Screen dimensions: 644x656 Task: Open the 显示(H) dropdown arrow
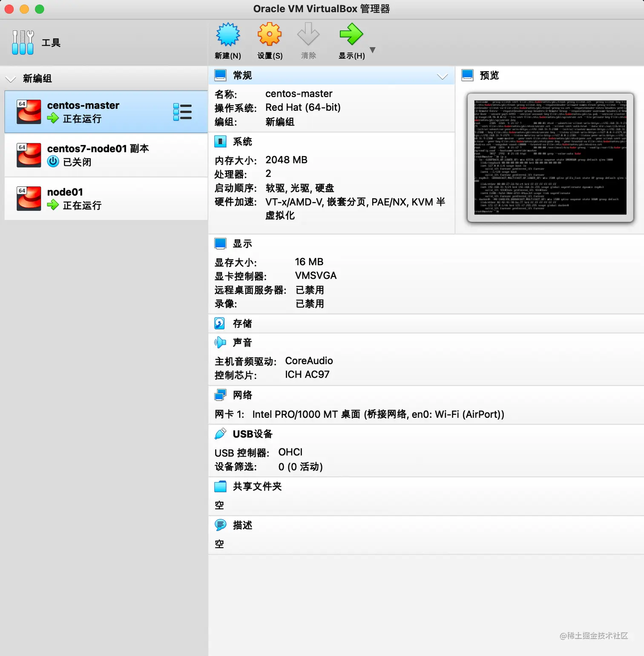coord(372,50)
